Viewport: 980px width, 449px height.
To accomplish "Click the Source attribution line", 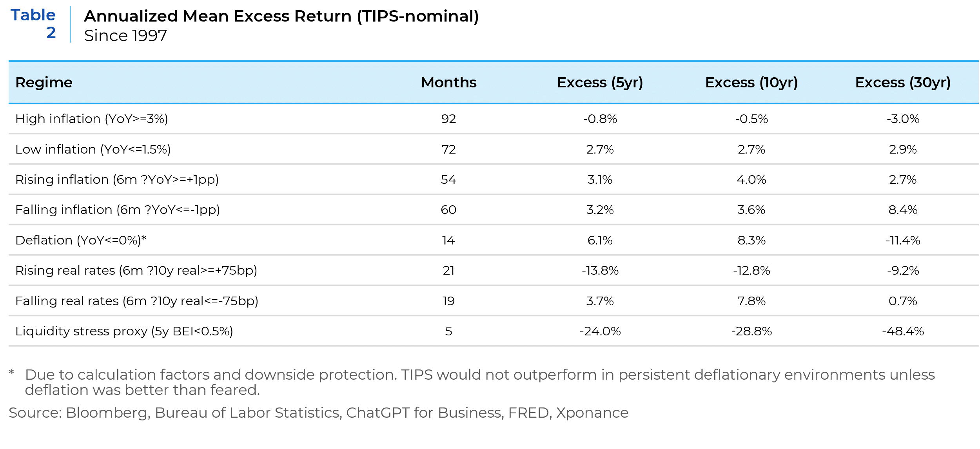I will click(x=318, y=413).
